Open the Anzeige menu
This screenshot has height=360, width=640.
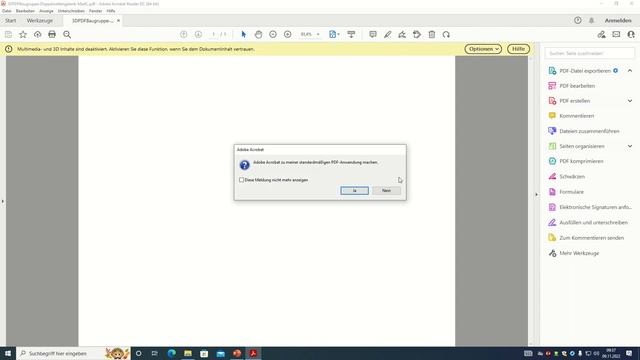46,11
